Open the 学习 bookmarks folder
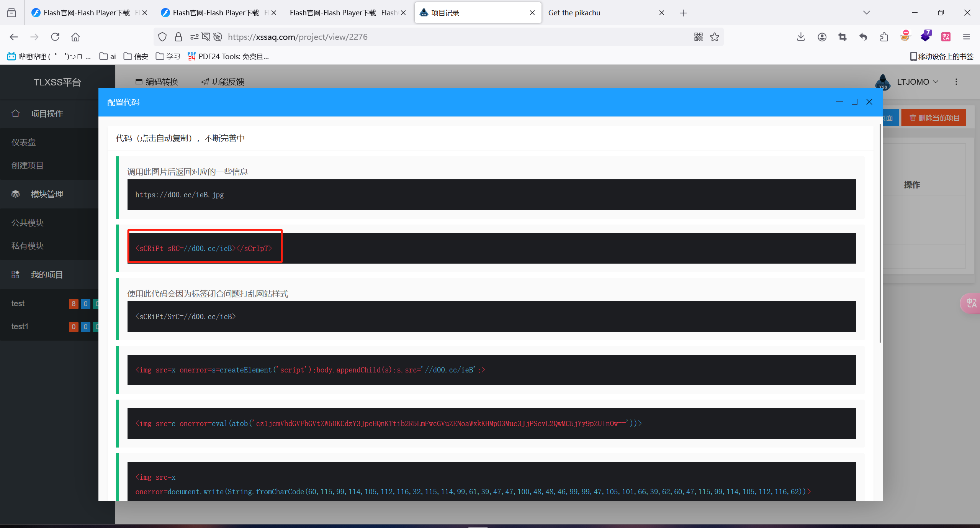Screen dimensions: 980x528 tap(168, 56)
